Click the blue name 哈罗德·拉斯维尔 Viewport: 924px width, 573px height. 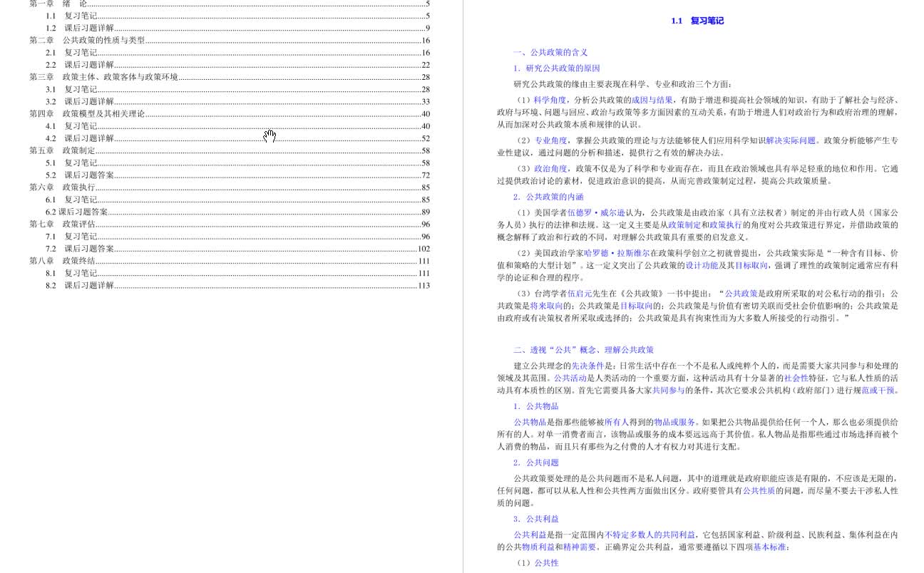(617, 253)
